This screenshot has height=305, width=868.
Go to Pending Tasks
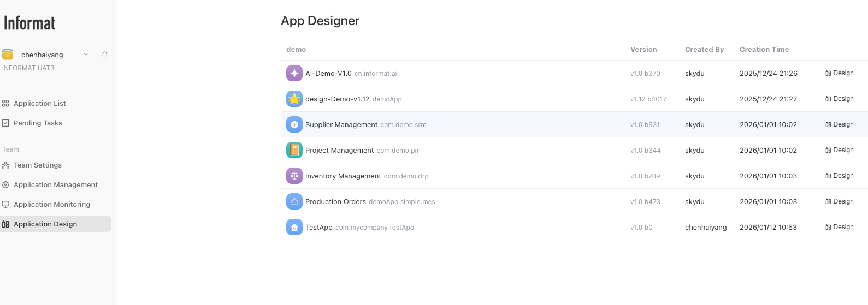[x=38, y=123]
